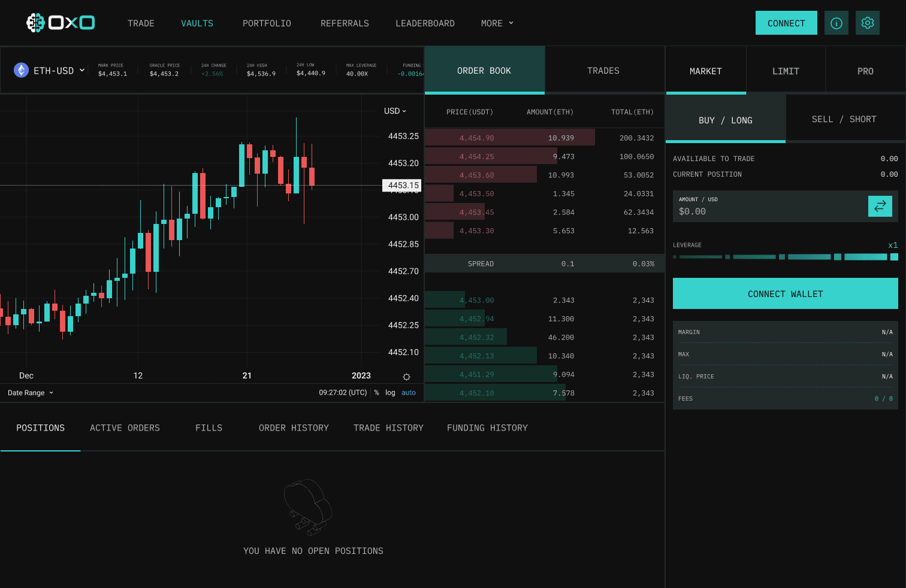Click the swap amount currency icon
906x588 pixels.
click(880, 206)
